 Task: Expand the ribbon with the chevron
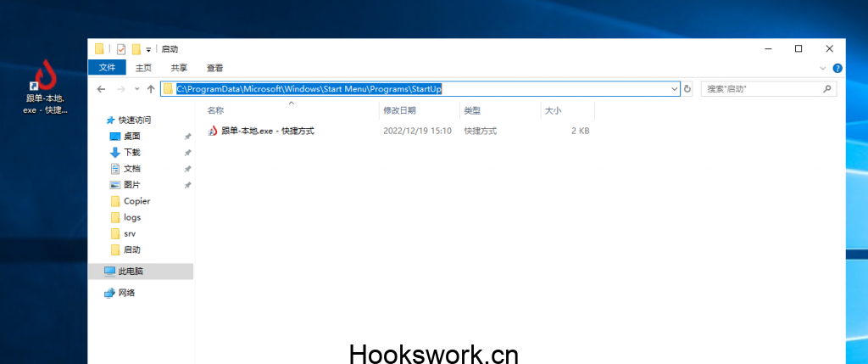click(822, 68)
